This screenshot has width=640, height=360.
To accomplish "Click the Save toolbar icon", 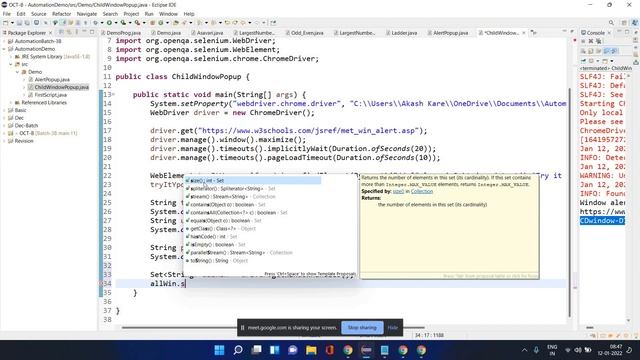I will [19, 23].
